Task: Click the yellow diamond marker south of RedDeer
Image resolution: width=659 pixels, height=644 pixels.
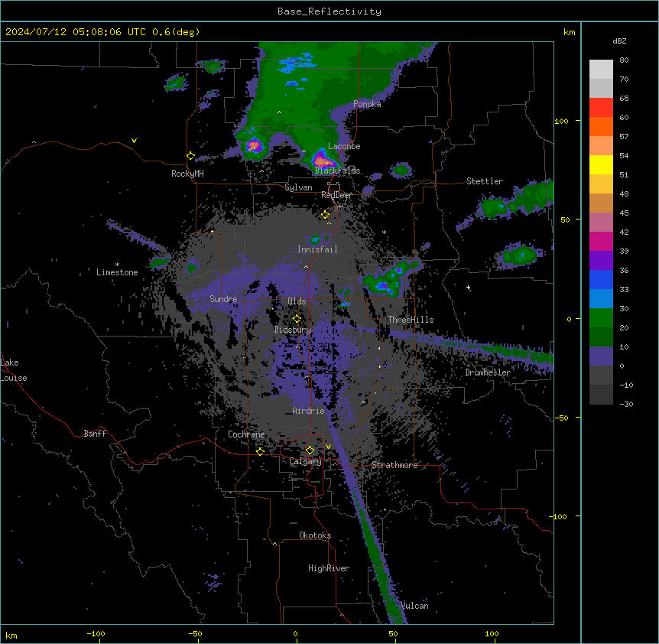Action: [326, 215]
